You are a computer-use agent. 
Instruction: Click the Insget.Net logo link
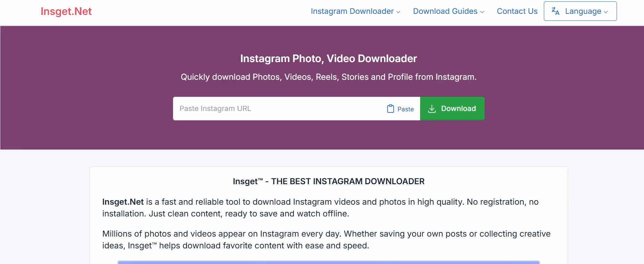(x=66, y=11)
